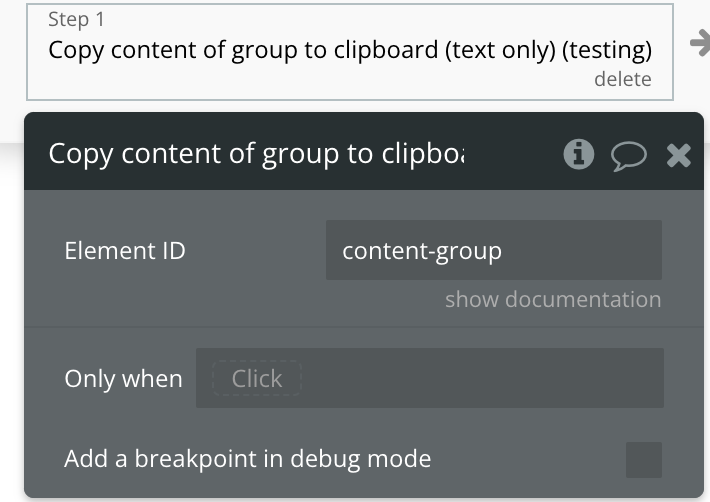Focus the empty Only when expression field
Viewport: 710px width, 502px height.
(x=480, y=378)
